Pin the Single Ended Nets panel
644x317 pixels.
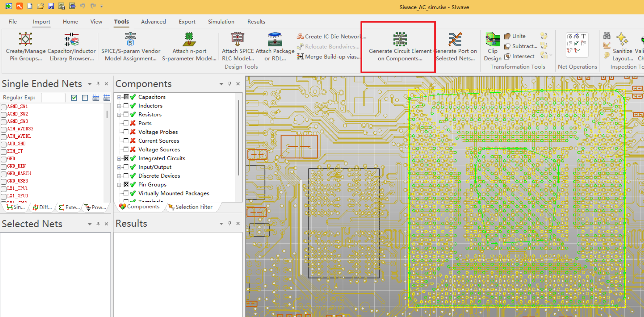[98, 84]
